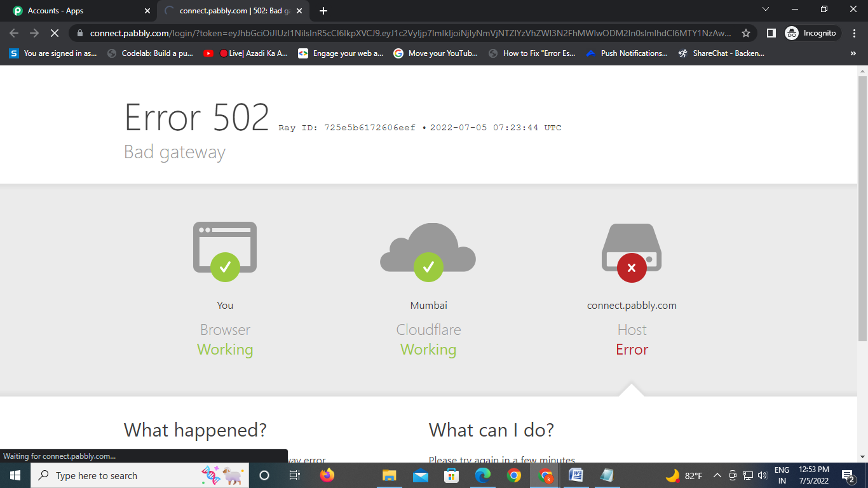Open the volume control icon
This screenshot has height=488, width=868.
763,475
